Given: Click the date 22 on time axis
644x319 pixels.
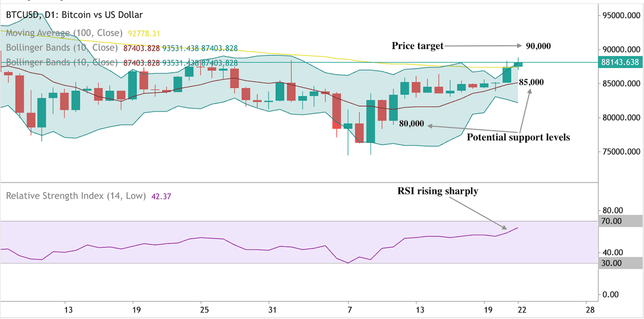Looking at the screenshot, I should [518, 309].
